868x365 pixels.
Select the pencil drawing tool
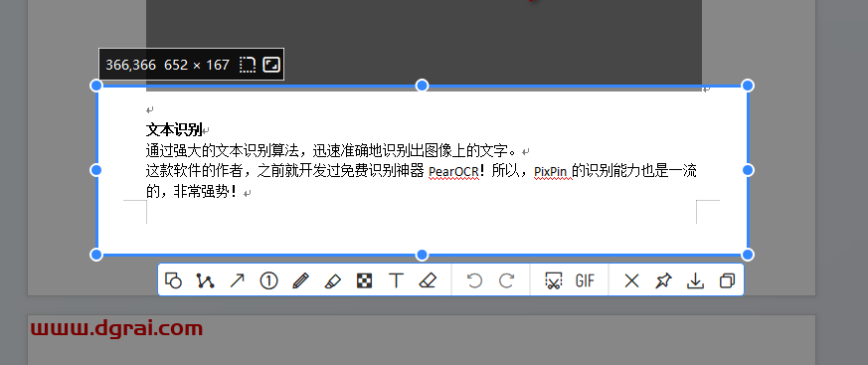click(x=300, y=280)
